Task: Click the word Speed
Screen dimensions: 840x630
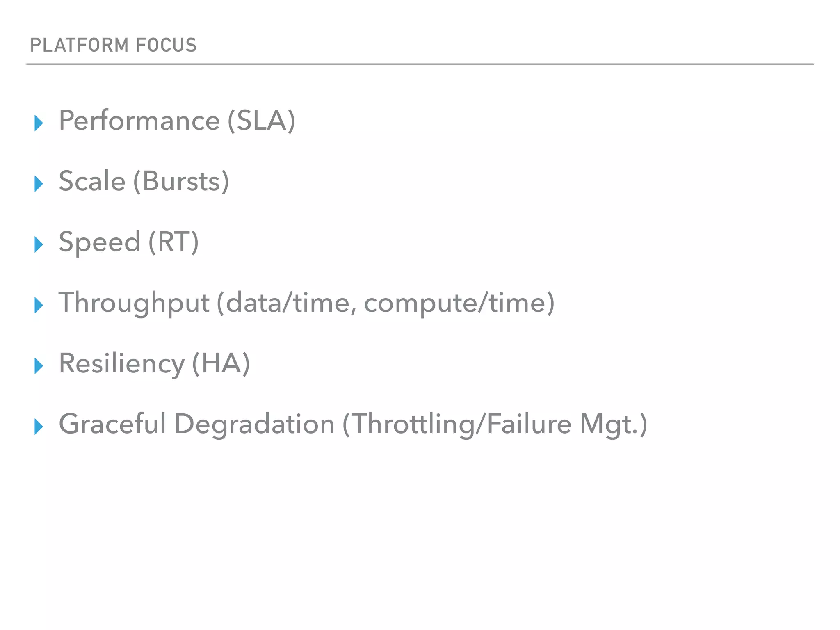Action: pos(100,242)
